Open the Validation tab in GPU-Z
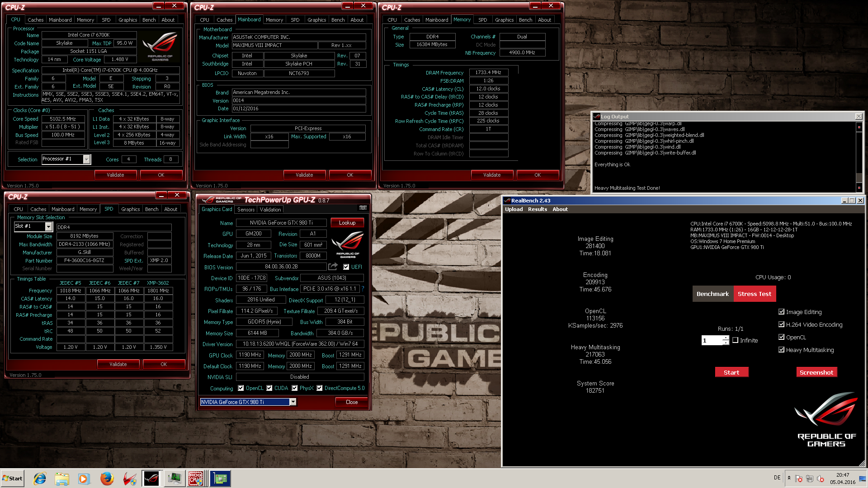The height and width of the screenshot is (488, 868). [270, 210]
